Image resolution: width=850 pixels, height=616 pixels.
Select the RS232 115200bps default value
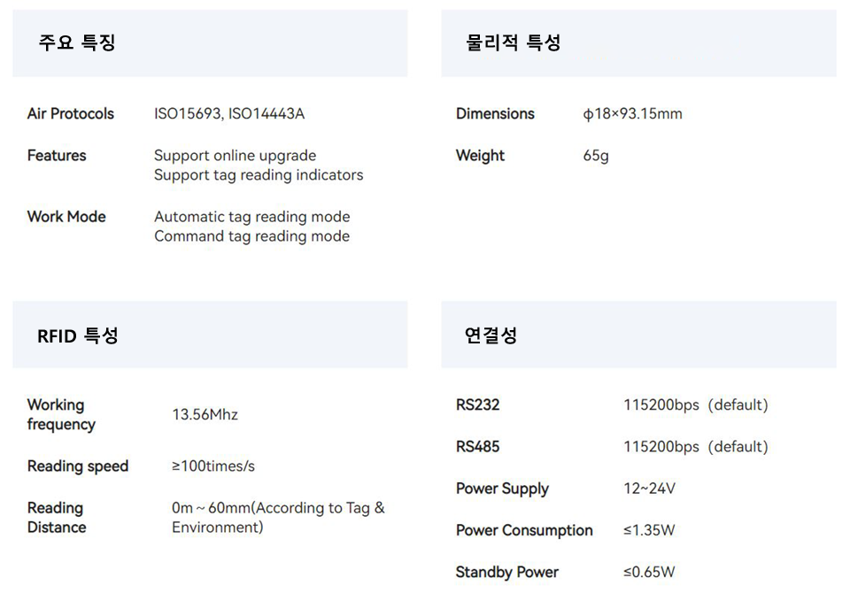(x=696, y=404)
